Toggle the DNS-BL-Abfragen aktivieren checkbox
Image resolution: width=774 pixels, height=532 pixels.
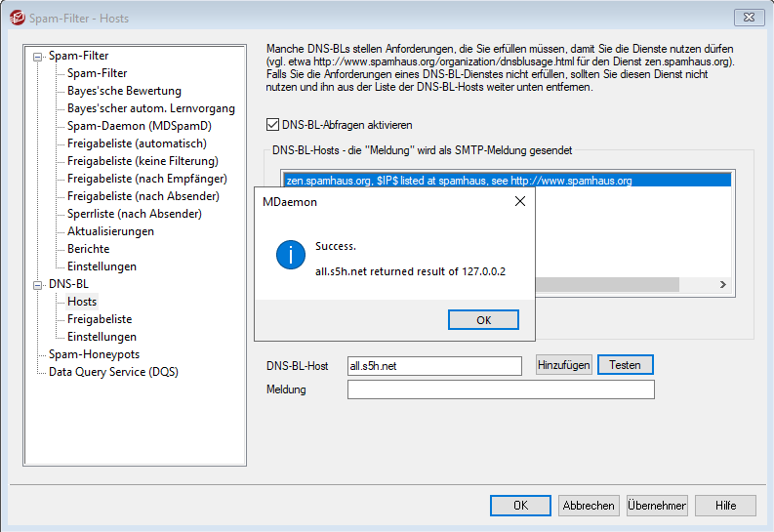tap(273, 125)
